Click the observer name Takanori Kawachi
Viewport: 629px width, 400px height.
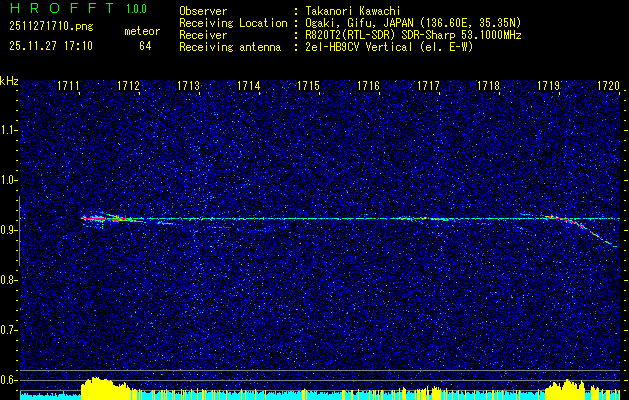coord(353,11)
